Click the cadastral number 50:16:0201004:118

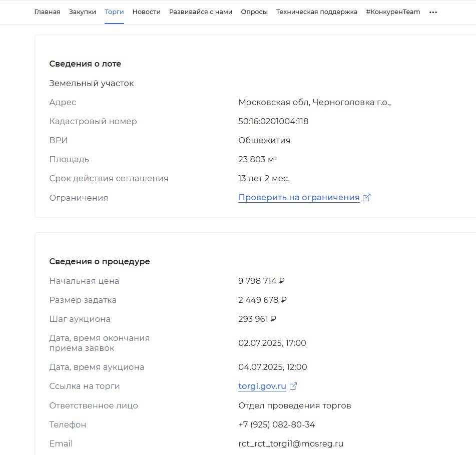(x=273, y=122)
